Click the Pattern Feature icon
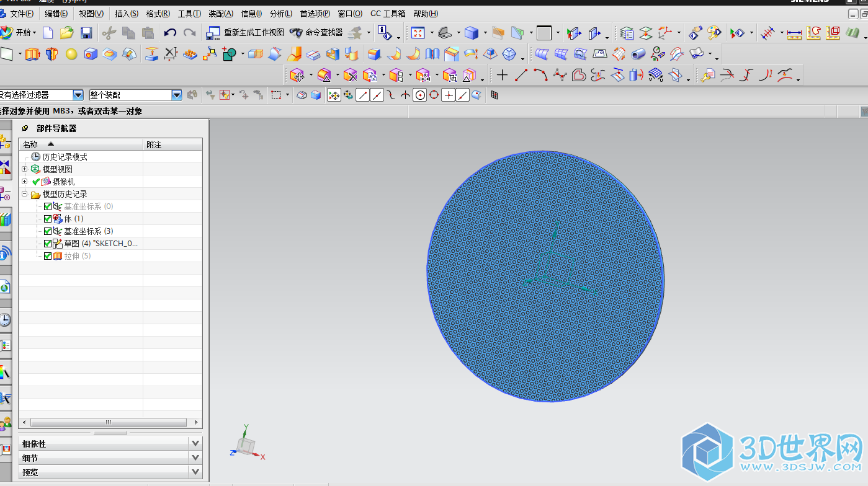Image resolution: width=868 pixels, height=486 pixels. [190, 54]
